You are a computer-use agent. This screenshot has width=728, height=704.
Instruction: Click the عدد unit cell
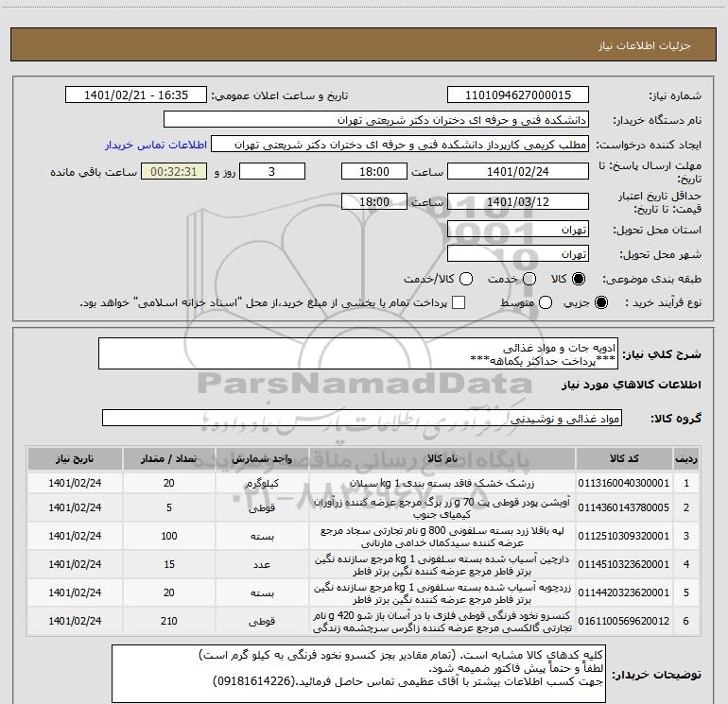point(262,564)
